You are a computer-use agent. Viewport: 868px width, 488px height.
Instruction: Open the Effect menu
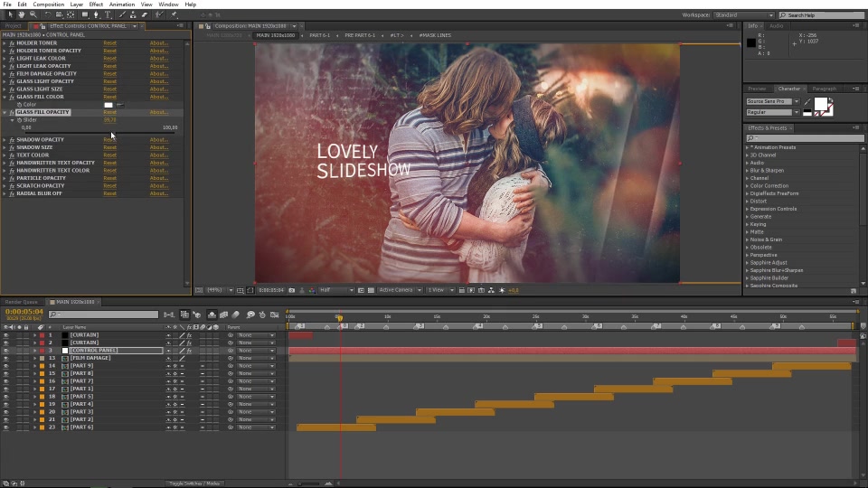coord(96,5)
